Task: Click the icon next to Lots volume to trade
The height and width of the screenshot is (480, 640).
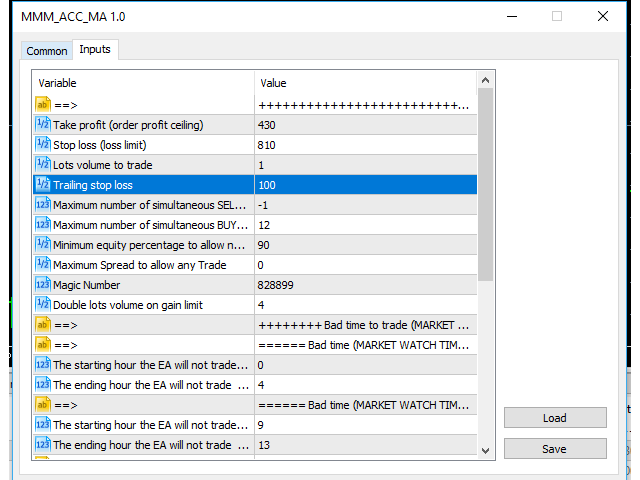Action: [43, 165]
